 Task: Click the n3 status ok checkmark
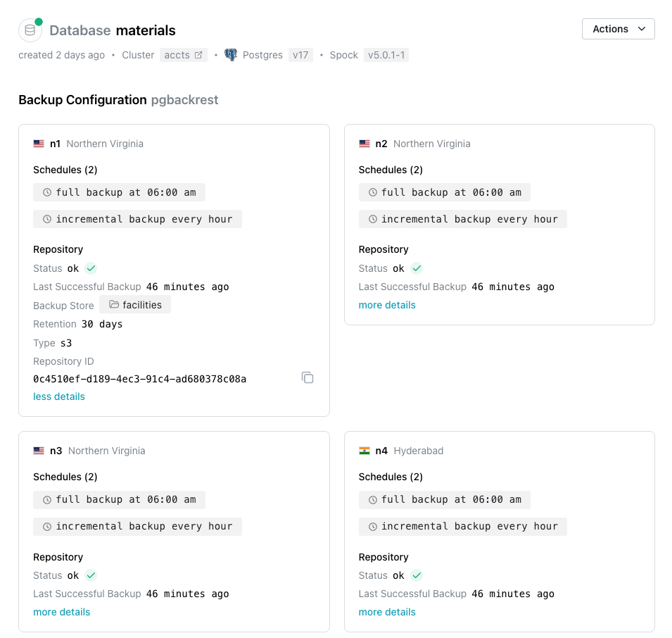coord(91,575)
